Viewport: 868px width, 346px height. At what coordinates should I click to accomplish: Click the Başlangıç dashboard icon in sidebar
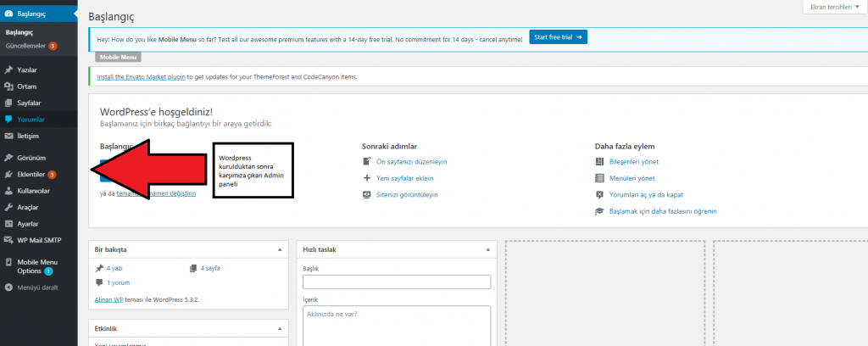tap(8, 14)
